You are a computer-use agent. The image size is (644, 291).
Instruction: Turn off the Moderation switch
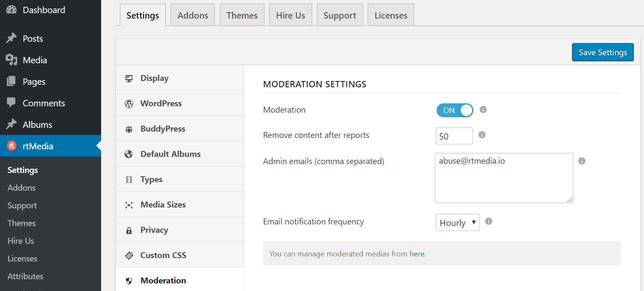coord(455,110)
